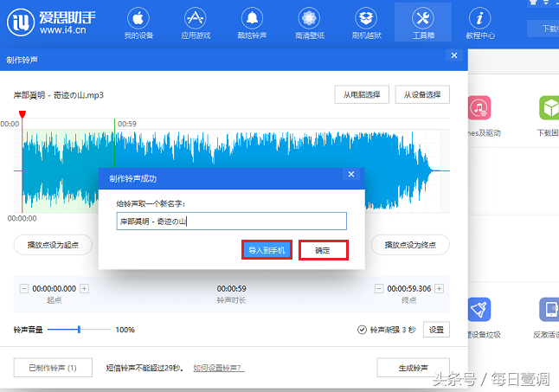Decrease end time with minus stepper

pyautogui.click(x=379, y=289)
